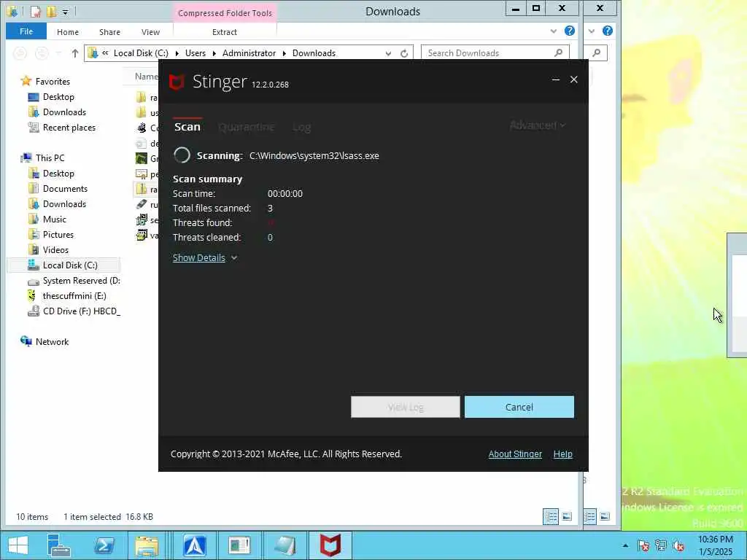Click the View Log button
Viewport: 747px width, 560px height.
[x=406, y=407]
